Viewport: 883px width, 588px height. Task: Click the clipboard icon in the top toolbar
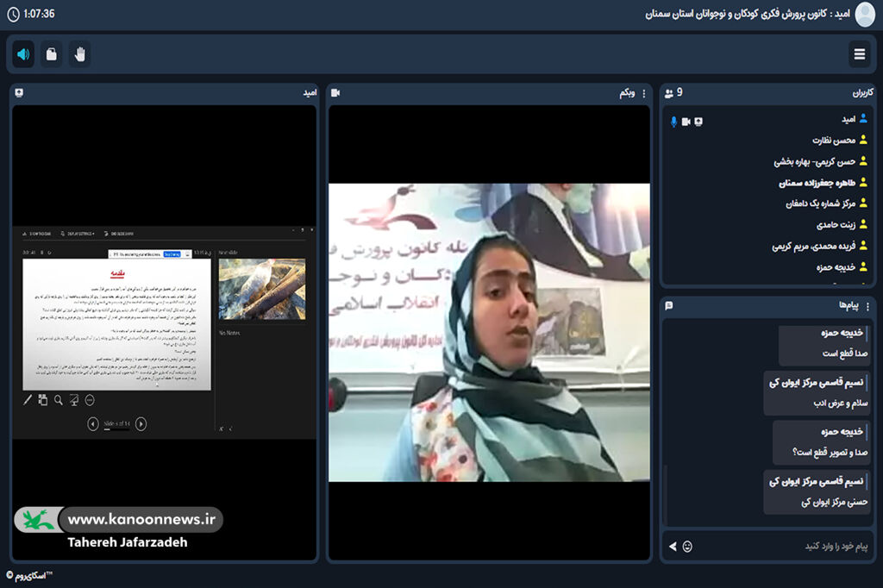(x=51, y=53)
